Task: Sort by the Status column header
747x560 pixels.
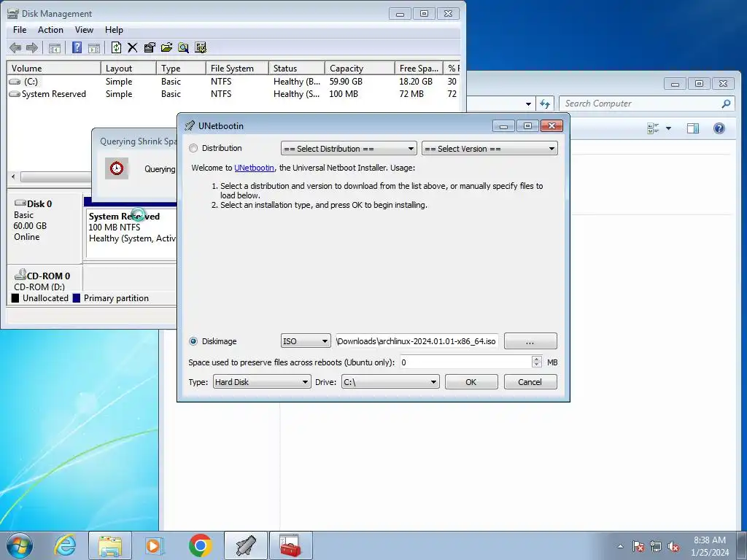Action: point(297,68)
